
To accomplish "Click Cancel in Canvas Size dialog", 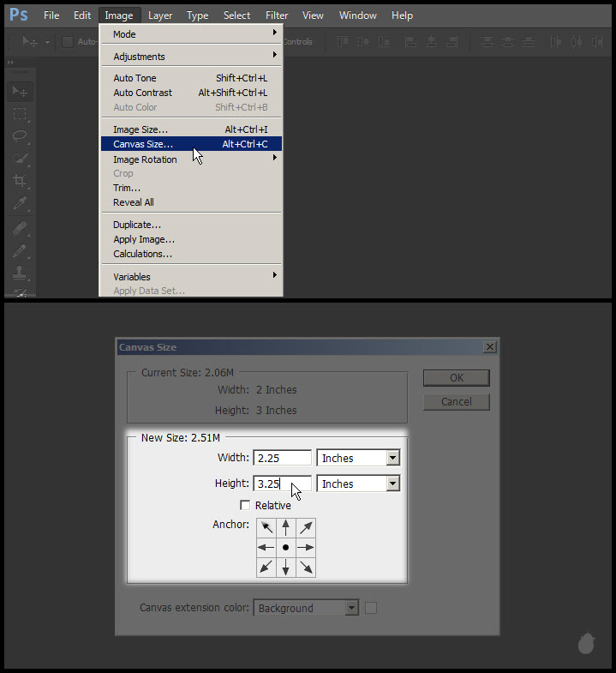I will click(x=457, y=402).
